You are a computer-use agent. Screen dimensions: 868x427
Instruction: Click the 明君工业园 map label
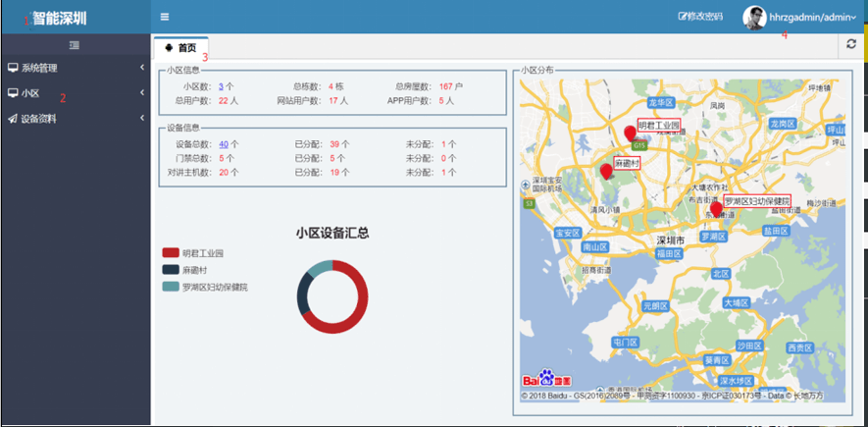pyautogui.click(x=659, y=126)
